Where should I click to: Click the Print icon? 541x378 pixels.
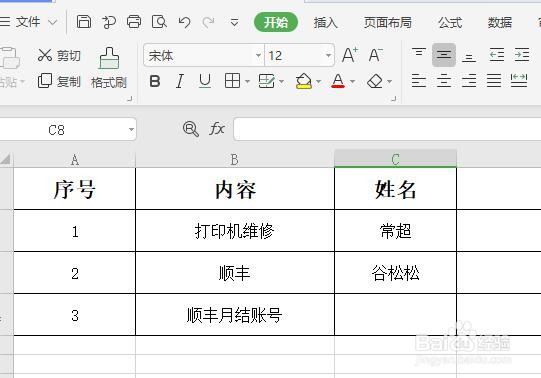[x=134, y=22]
